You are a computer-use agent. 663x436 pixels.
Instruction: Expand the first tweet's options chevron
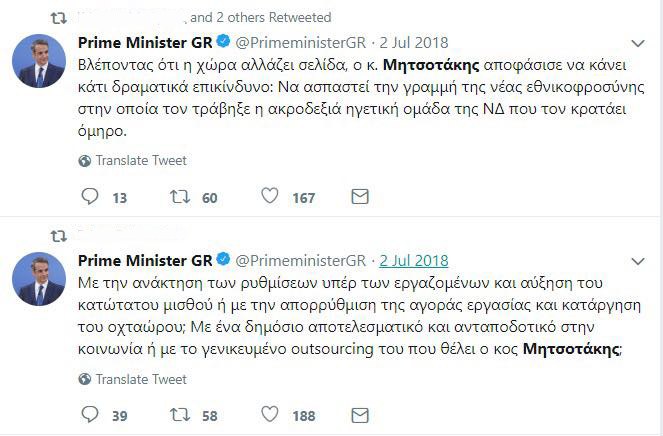[x=638, y=43]
